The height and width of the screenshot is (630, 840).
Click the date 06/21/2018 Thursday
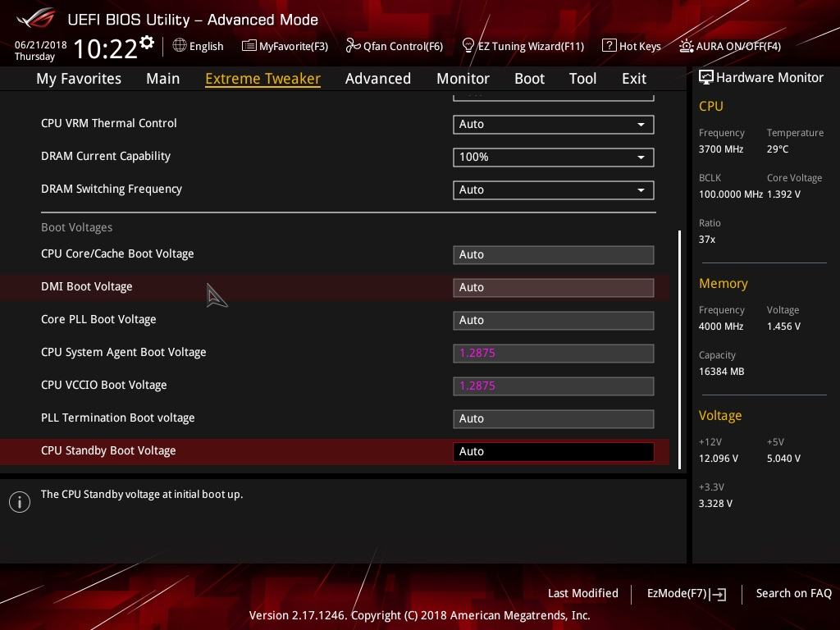[41, 50]
